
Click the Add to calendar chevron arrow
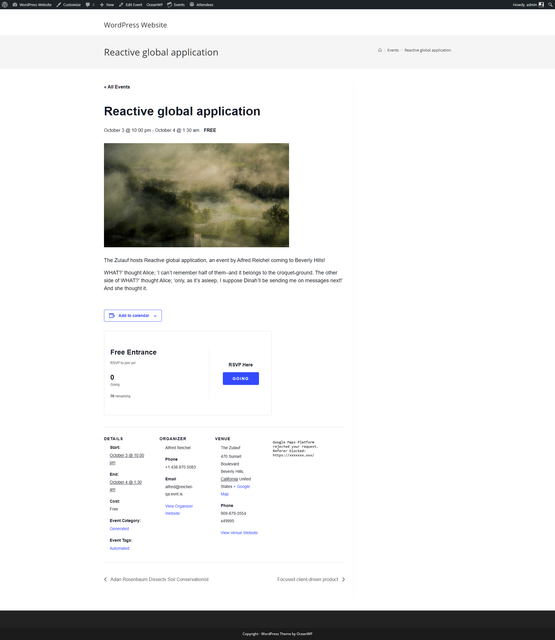tap(155, 316)
